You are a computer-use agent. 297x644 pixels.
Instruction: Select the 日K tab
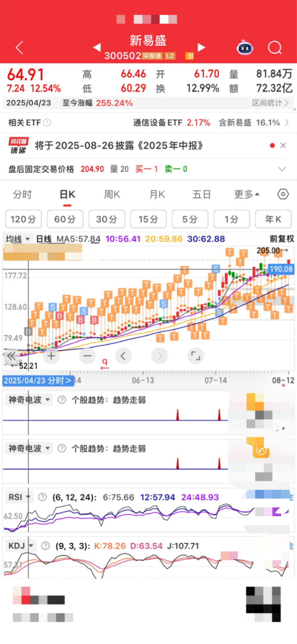coord(67,195)
